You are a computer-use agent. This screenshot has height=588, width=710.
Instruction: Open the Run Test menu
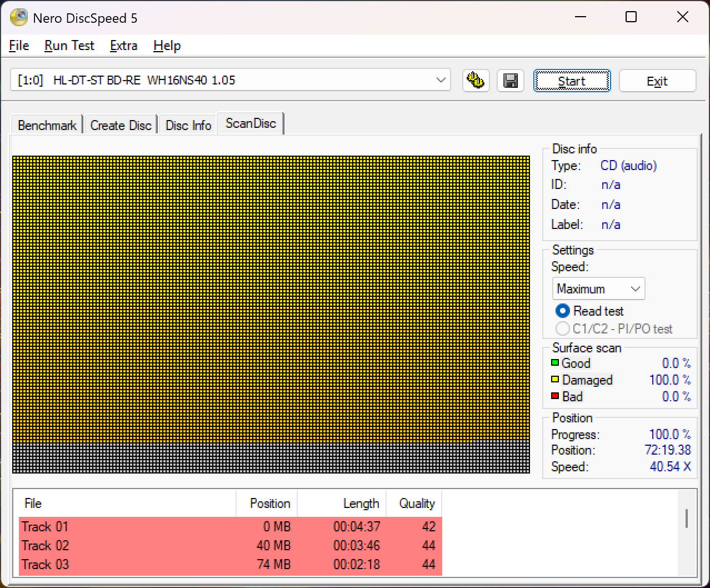(x=69, y=46)
